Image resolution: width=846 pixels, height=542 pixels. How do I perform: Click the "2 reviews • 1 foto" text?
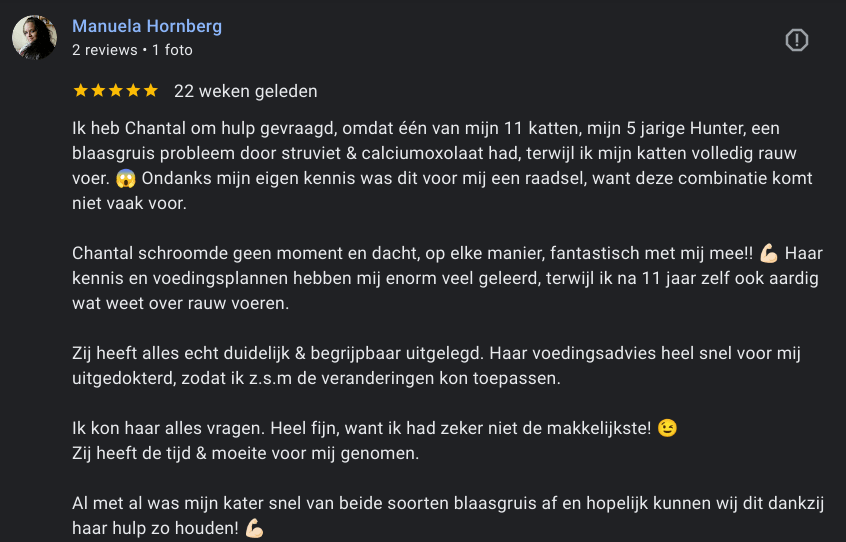[132, 50]
